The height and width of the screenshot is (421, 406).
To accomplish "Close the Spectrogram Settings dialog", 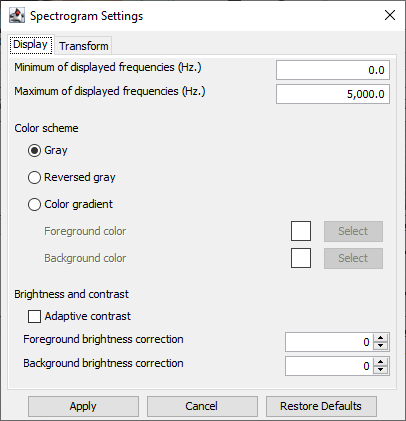I will [x=390, y=15].
